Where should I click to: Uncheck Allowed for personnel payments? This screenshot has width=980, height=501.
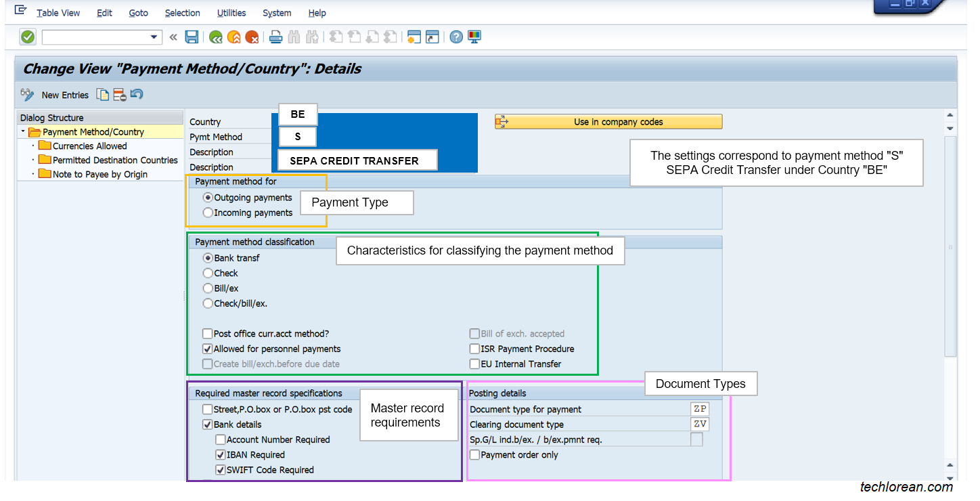point(208,349)
